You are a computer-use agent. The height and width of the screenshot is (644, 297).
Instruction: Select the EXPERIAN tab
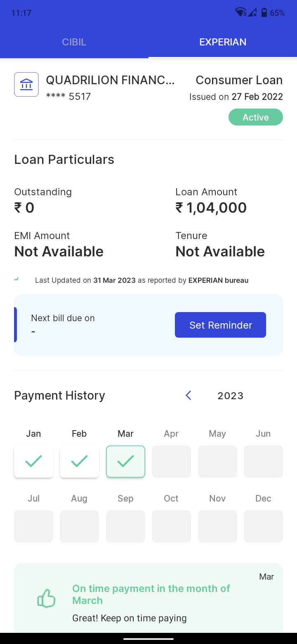tap(223, 42)
